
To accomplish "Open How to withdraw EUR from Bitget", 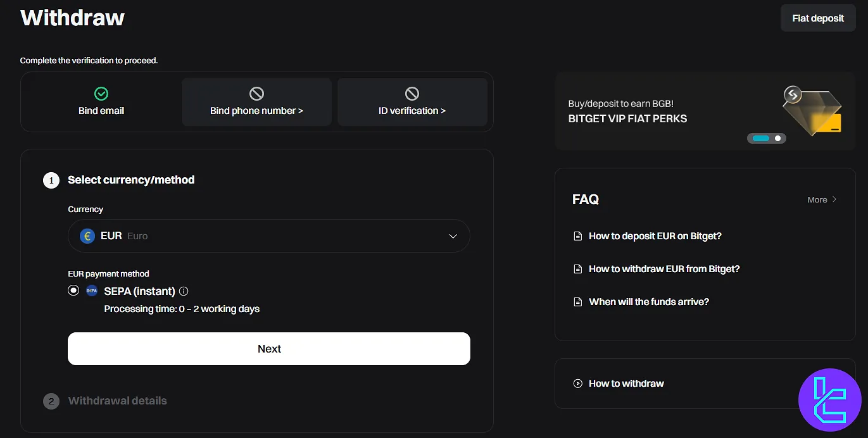I will coord(664,269).
